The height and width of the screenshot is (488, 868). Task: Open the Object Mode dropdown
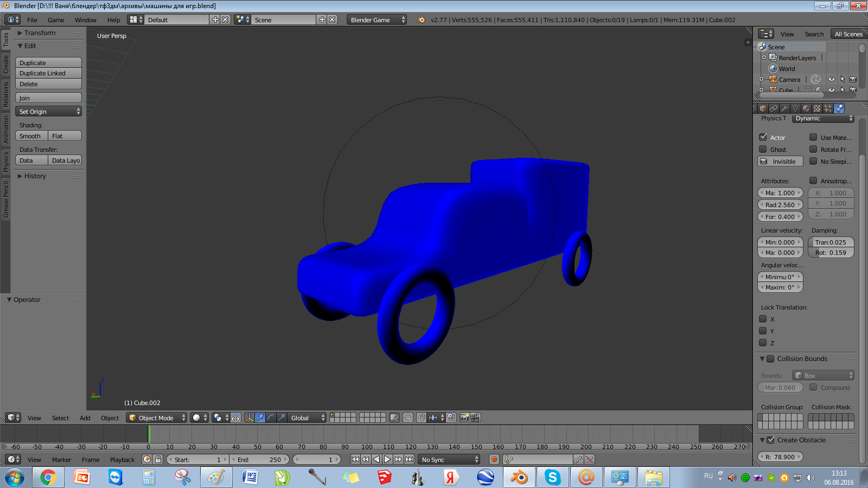pyautogui.click(x=156, y=418)
